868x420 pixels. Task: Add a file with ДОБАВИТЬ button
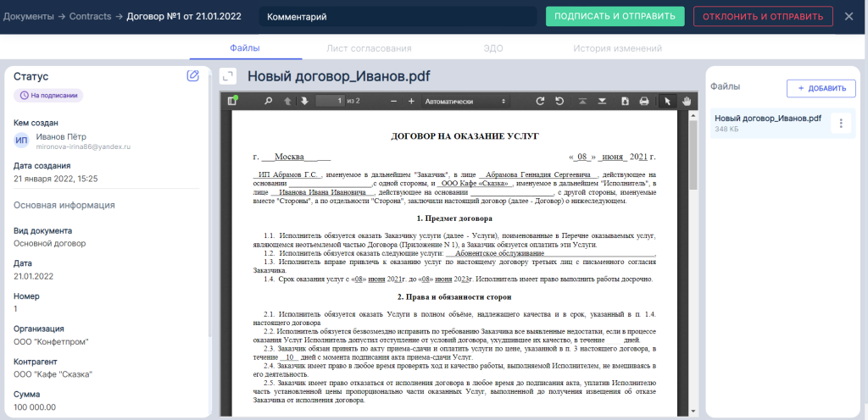coord(821,88)
